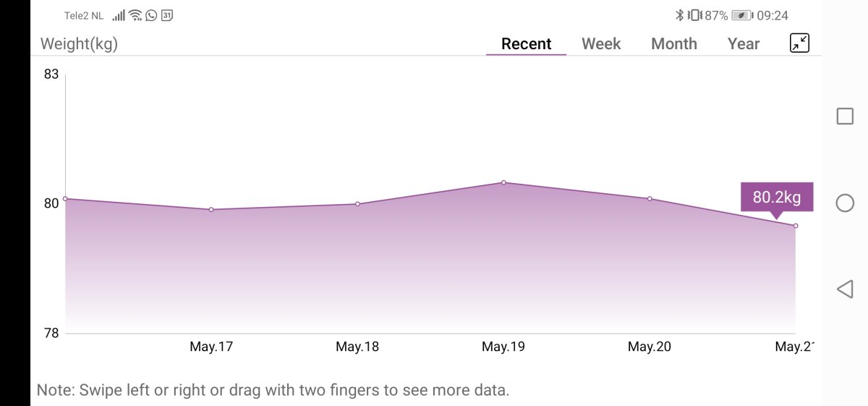Tap the Wi-Fi signal icon
The width and height of the screenshot is (868, 406).
[x=135, y=15]
